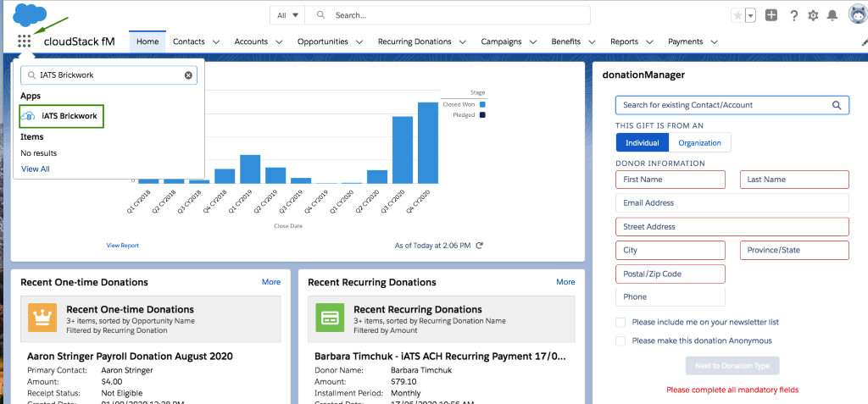Click the Q4 CY2020 chart bar

click(428, 143)
